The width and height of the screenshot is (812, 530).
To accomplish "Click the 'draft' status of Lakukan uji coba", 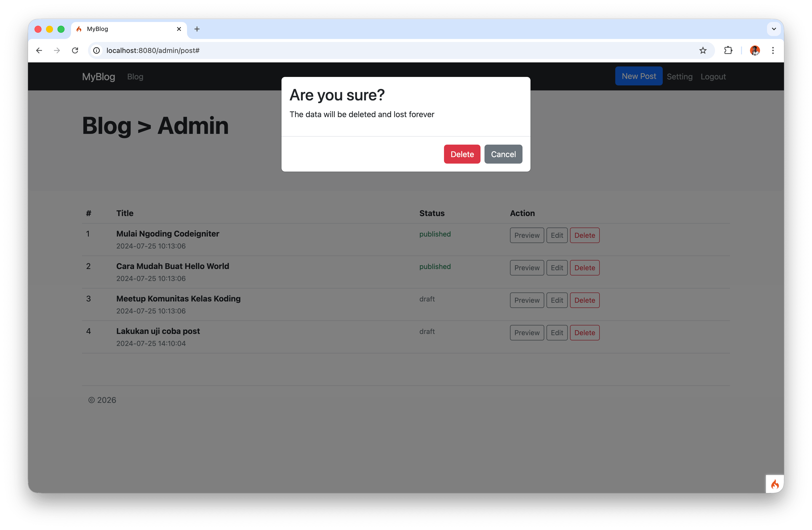I will pos(427,331).
